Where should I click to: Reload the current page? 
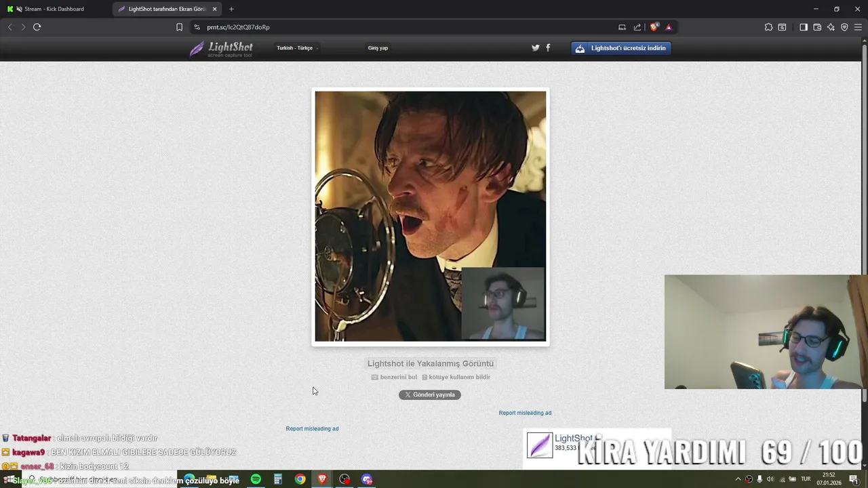coord(37,27)
